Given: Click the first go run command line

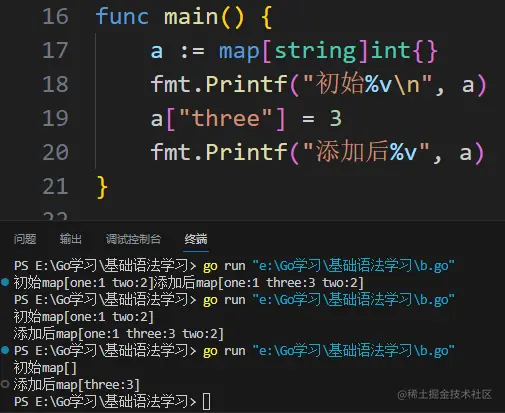Looking at the screenshot, I should 234,266.
